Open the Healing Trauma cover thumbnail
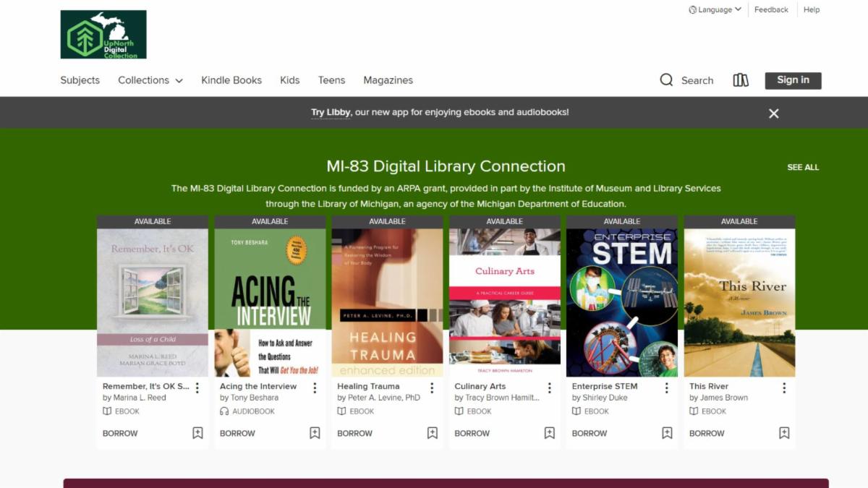Image resolution: width=868 pixels, height=488 pixels. click(x=387, y=302)
